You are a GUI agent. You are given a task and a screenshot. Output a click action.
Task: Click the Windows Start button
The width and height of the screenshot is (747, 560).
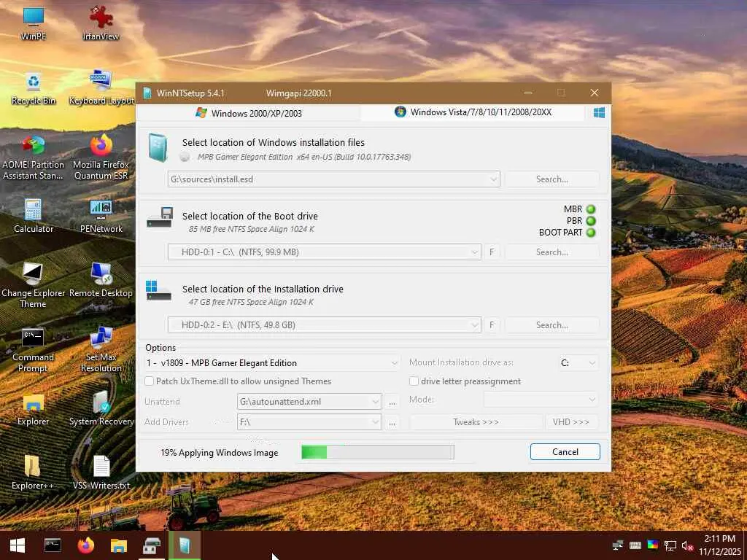tap(18, 545)
